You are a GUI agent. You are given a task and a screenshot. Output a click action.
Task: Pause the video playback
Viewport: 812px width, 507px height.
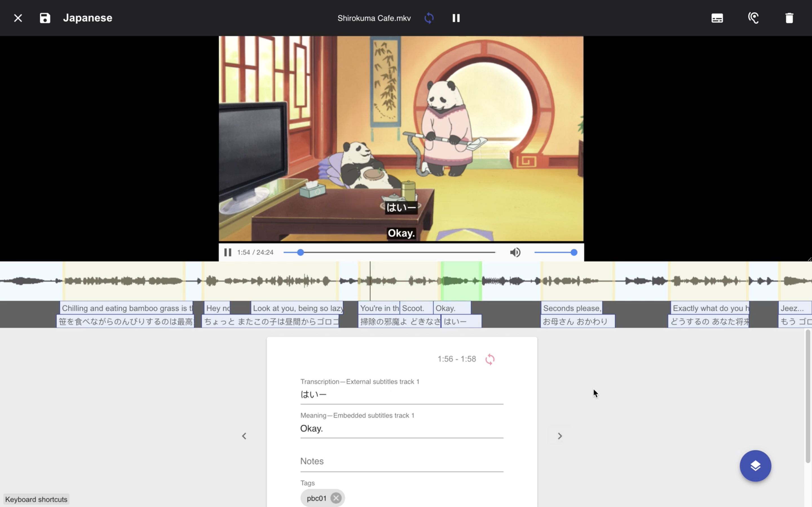228,252
